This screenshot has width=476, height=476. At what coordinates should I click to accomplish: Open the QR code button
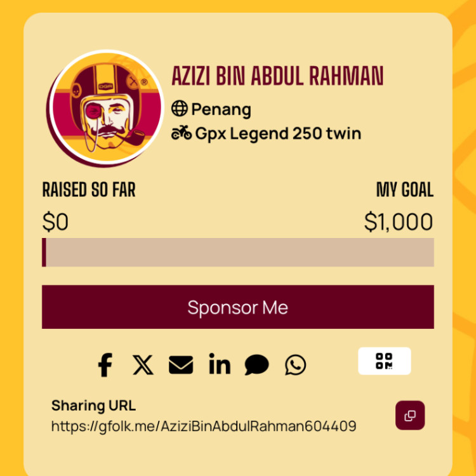385,361
